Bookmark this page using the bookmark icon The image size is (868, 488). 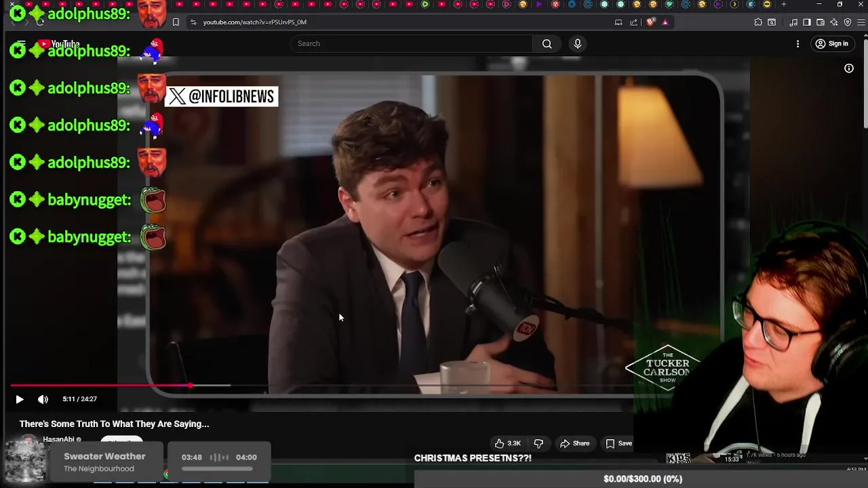[176, 22]
